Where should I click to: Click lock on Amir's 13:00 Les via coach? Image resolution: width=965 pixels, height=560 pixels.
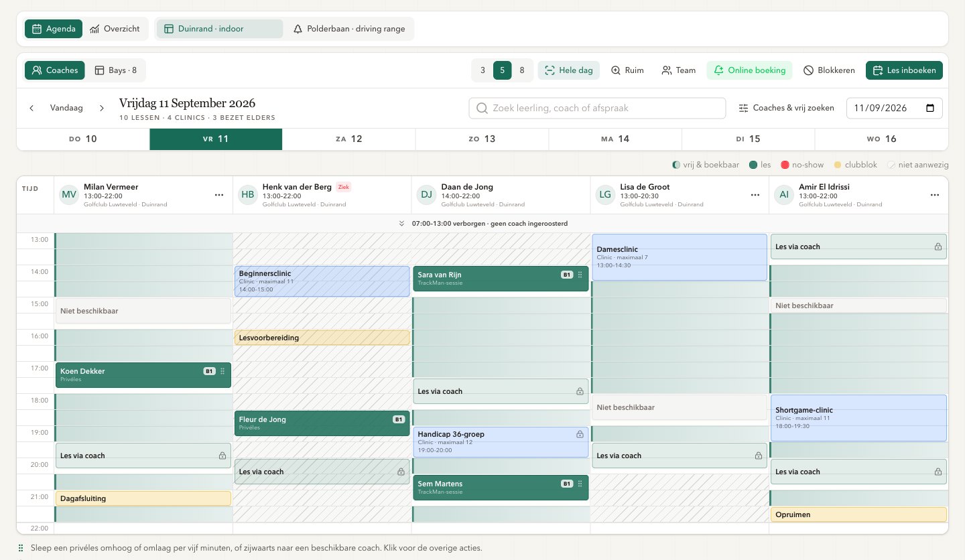click(x=938, y=247)
